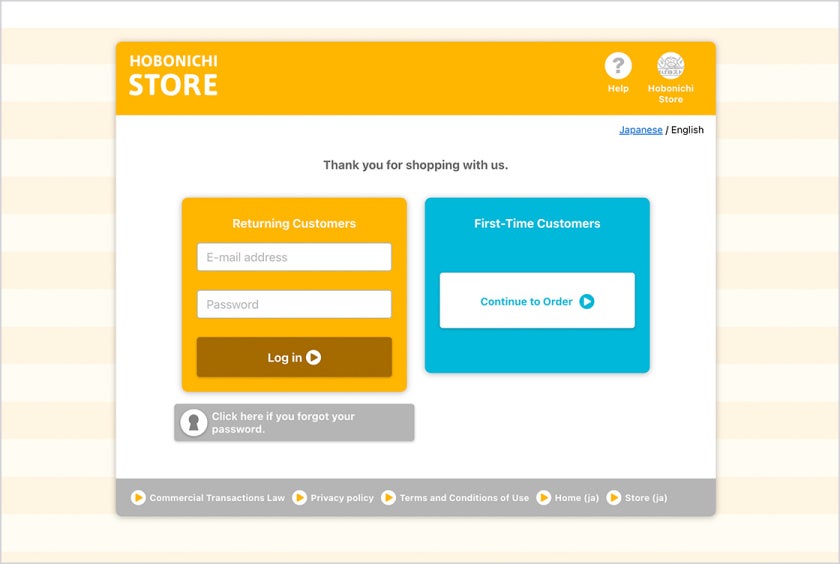Click the arrow icon before Privacy policy

pos(299,498)
